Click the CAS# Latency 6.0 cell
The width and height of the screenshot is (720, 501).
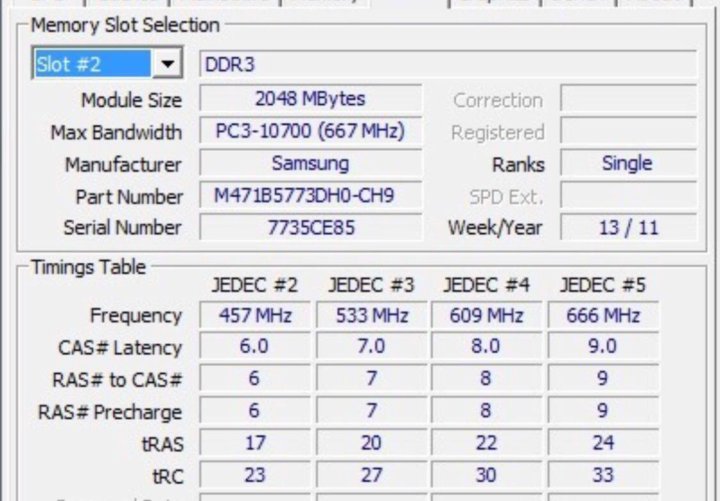tap(255, 346)
